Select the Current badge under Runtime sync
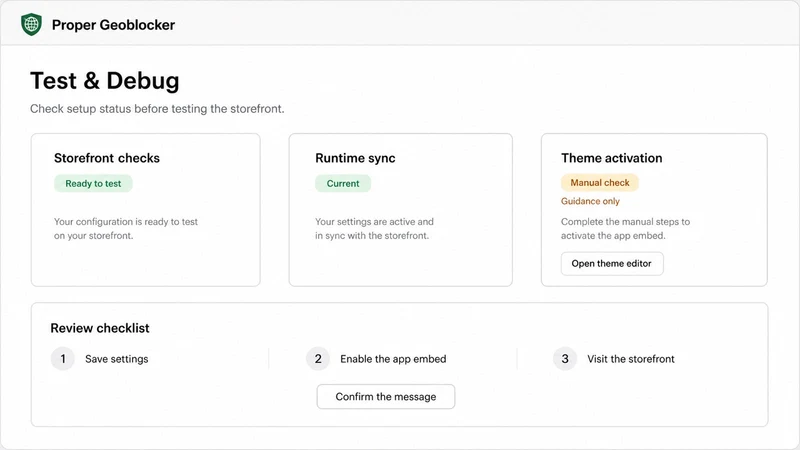 pos(343,184)
